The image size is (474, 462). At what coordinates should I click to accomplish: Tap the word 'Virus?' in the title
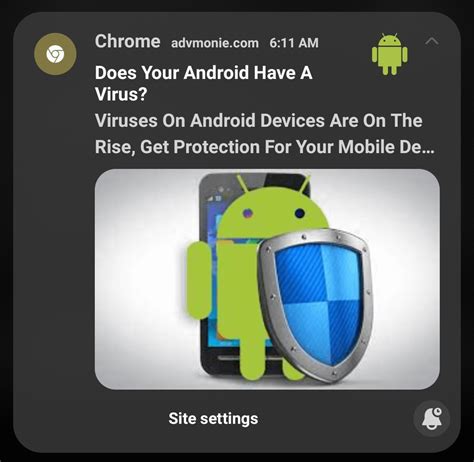[x=121, y=94]
